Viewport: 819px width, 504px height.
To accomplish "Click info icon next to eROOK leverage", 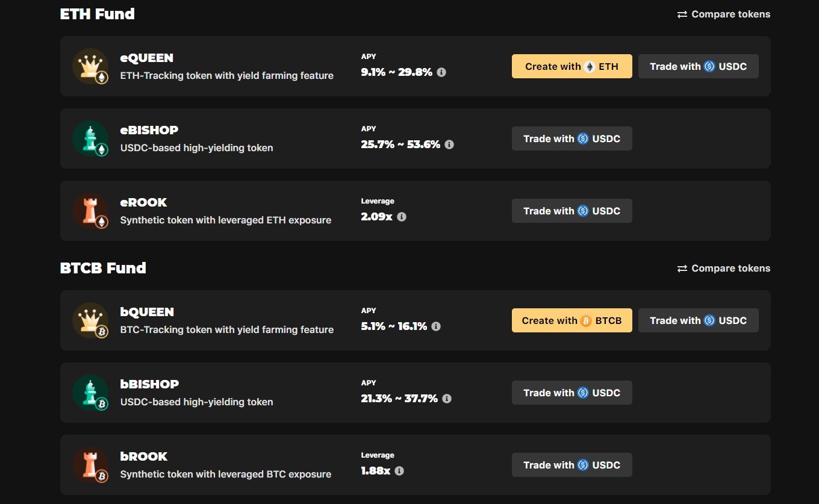I will pos(402,217).
